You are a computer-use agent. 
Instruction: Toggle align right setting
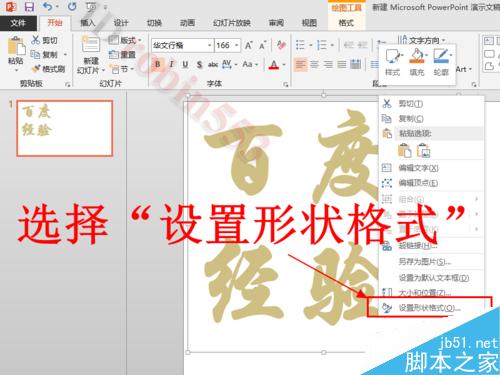pos(328,64)
